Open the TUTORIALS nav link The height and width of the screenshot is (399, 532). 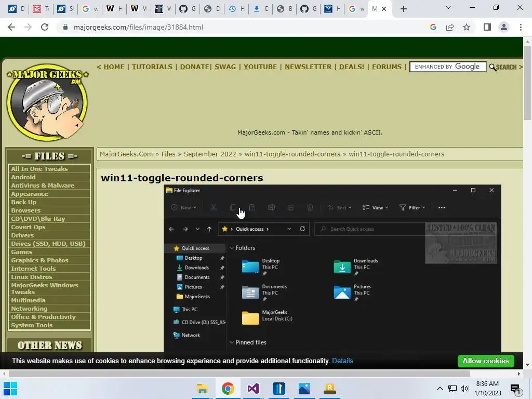[152, 67]
